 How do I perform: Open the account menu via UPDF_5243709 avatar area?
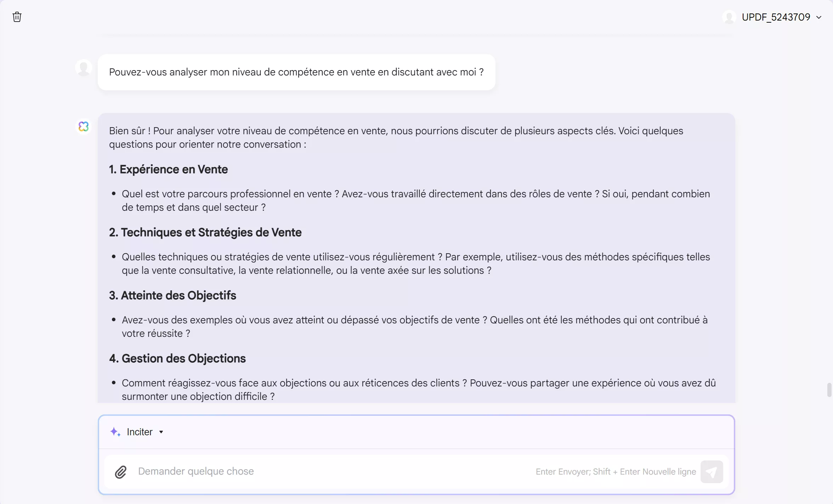[x=729, y=17]
